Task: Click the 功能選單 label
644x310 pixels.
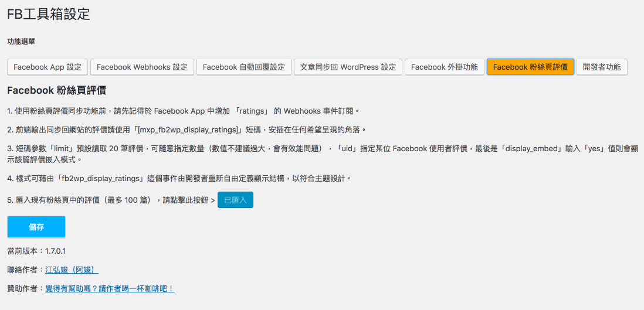Action: point(21,42)
